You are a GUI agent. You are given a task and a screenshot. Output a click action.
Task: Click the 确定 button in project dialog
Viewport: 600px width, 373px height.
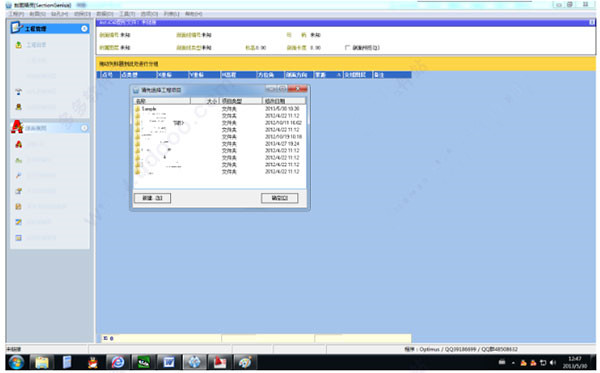coord(279,198)
